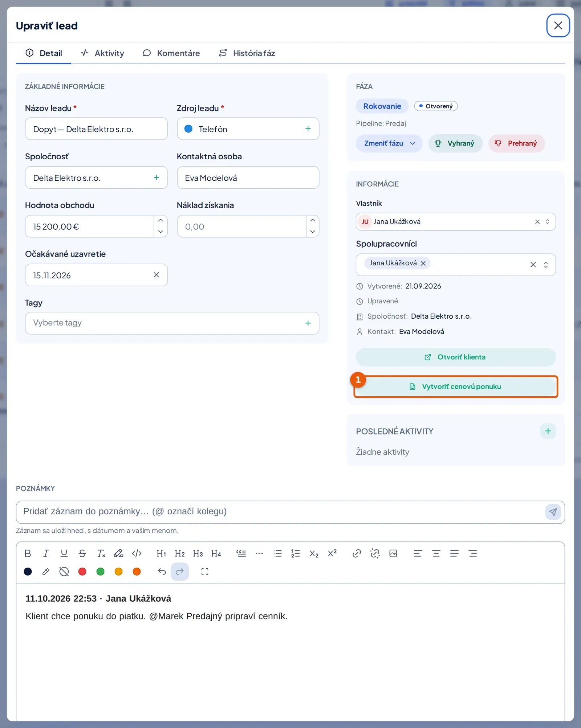Image resolution: width=581 pixels, height=728 pixels.
Task: Toggle italic formatting in notes editor
Action: click(x=46, y=553)
